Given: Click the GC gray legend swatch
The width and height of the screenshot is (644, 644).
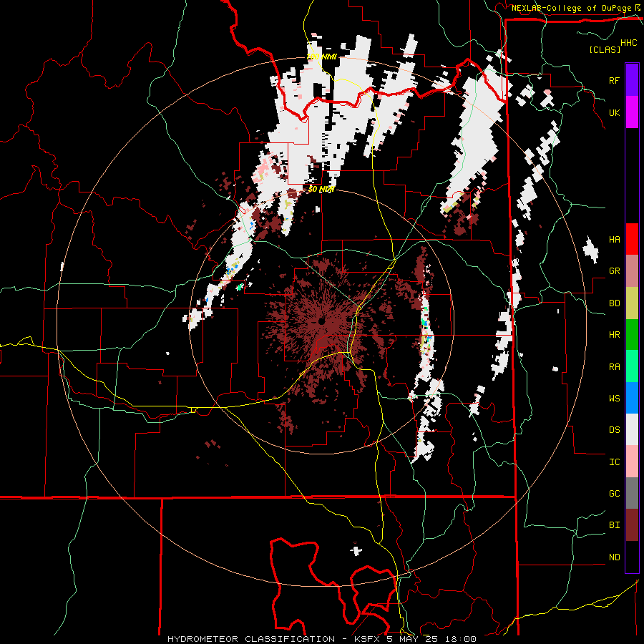Looking at the screenshot, I should (x=632, y=493).
